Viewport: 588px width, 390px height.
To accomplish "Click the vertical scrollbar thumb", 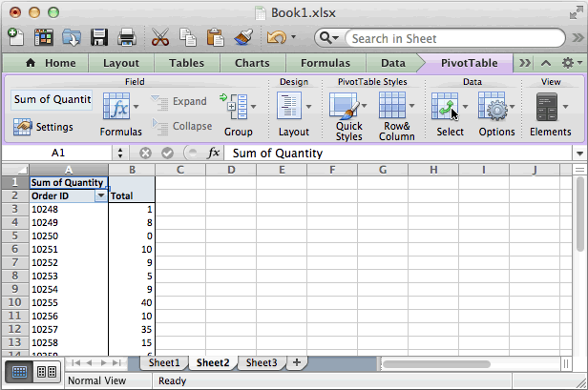I will pos(579,216).
